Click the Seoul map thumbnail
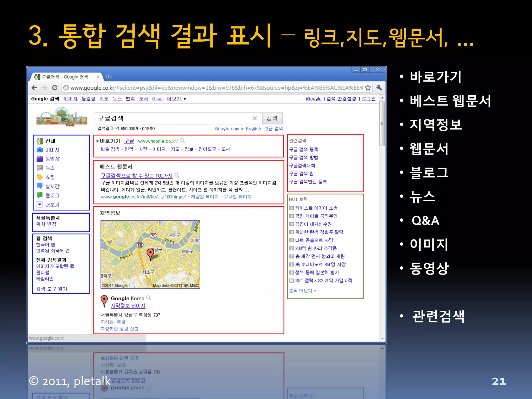This screenshot has height=399, width=532. pos(150,255)
